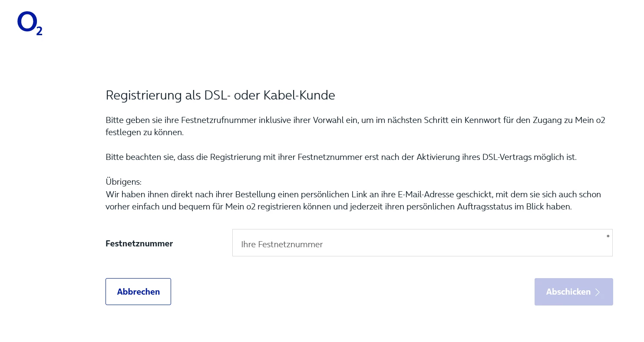
Task: Submit the form with Abschicken
Action: click(573, 292)
